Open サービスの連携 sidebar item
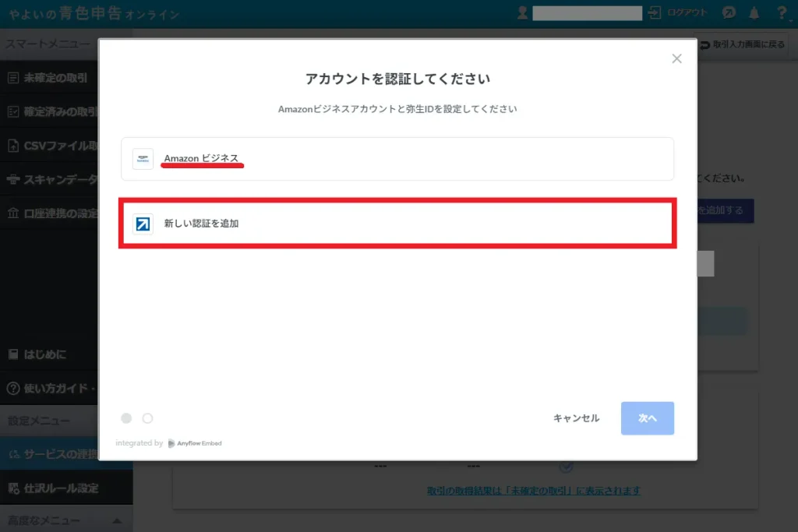Image resolution: width=798 pixels, height=532 pixels. pos(49,453)
